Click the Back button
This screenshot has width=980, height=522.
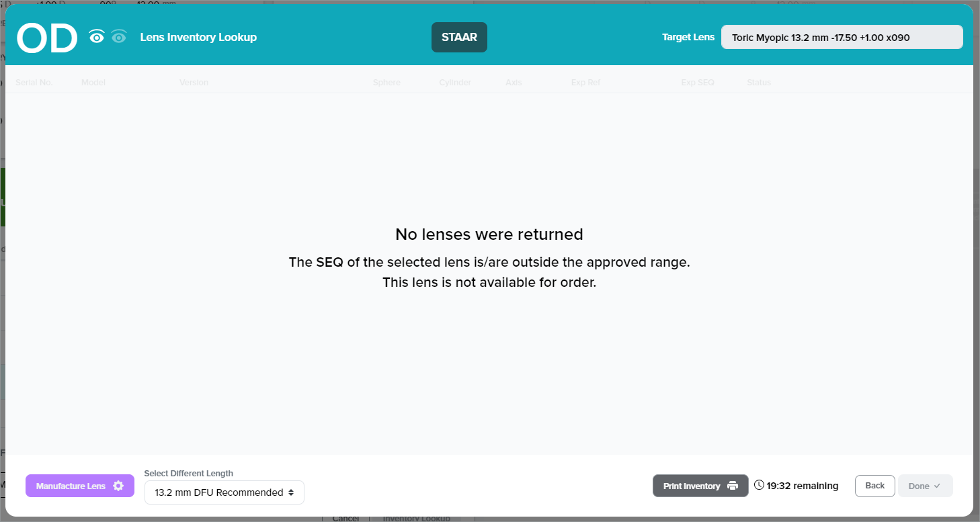[874, 486]
